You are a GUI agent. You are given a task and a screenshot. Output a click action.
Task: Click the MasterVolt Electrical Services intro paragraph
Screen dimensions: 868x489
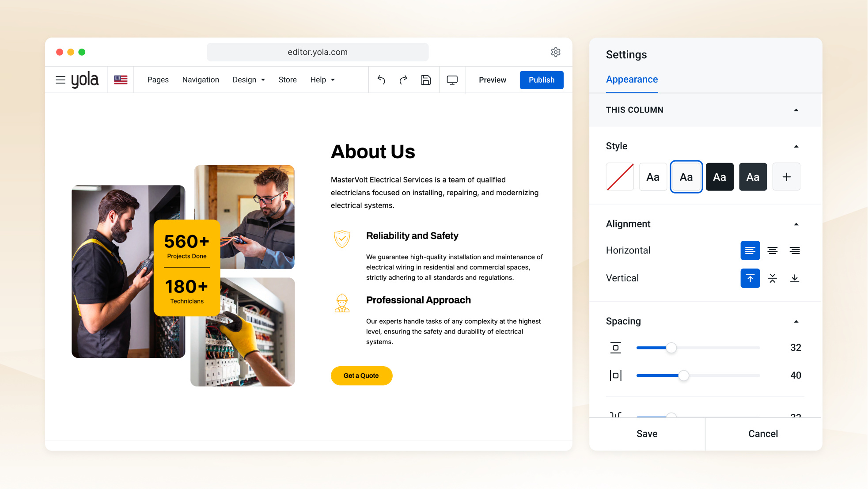pos(435,193)
